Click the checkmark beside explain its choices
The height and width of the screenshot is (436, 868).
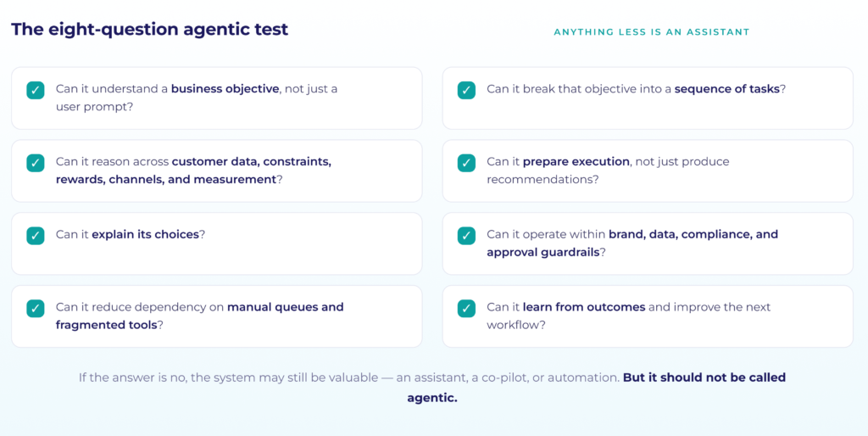(36, 236)
